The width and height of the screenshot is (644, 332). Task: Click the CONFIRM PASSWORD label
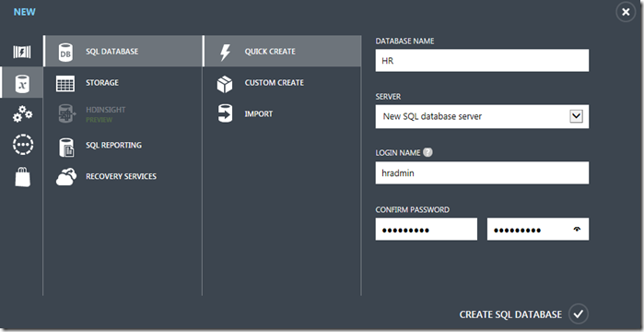[413, 209]
